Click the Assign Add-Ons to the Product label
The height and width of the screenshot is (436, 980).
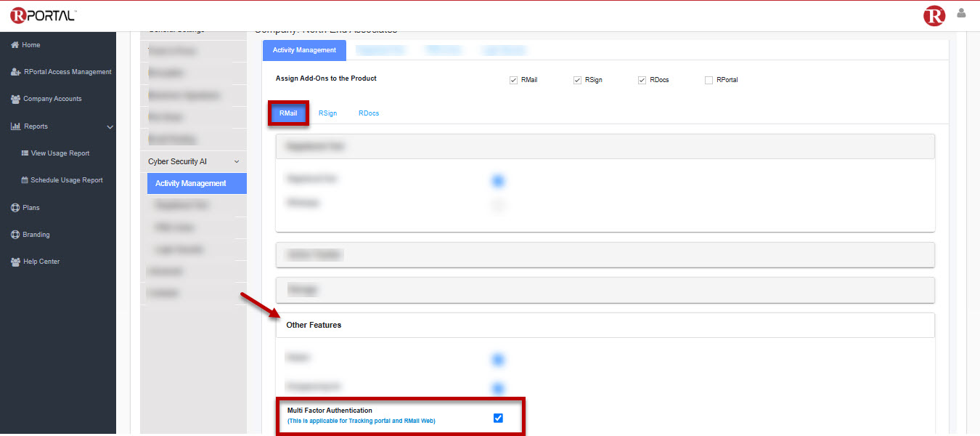coord(326,78)
